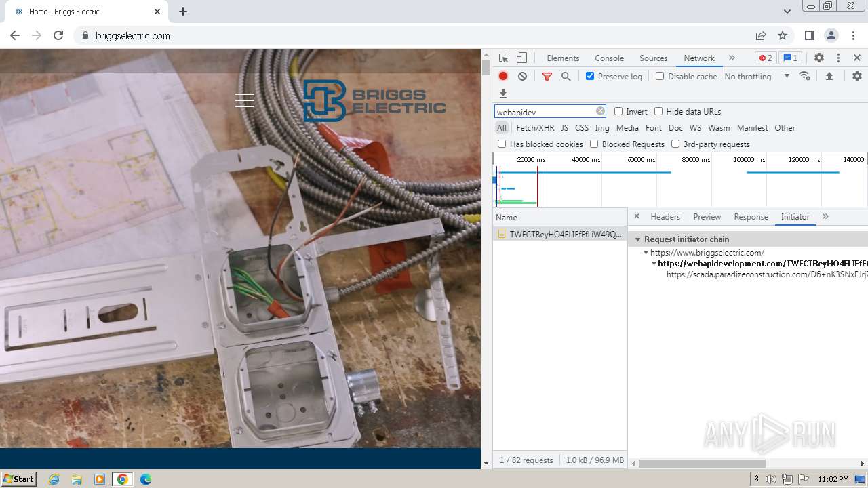Select the TWECTBeyHO4FLIFfFfLiW49Q request row
The image size is (868, 488).
pos(559,234)
